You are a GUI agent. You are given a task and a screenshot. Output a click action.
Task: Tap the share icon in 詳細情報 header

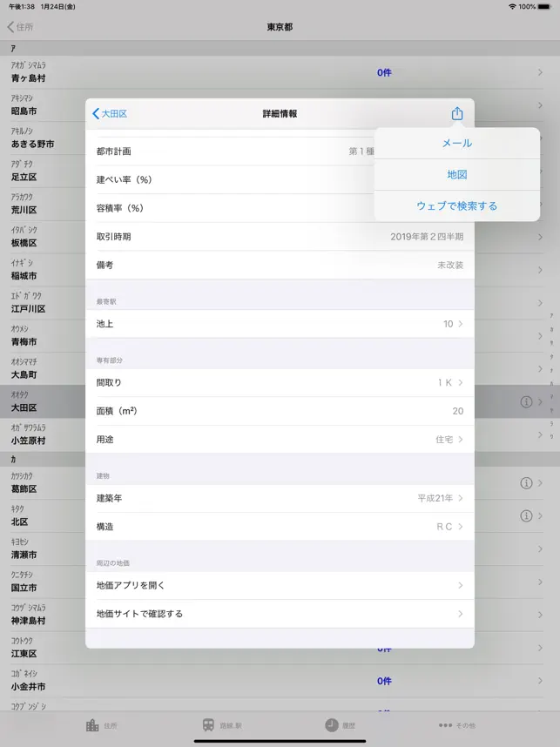coord(456,113)
